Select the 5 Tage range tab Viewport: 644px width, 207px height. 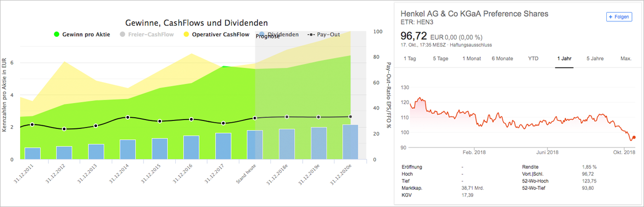click(440, 58)
